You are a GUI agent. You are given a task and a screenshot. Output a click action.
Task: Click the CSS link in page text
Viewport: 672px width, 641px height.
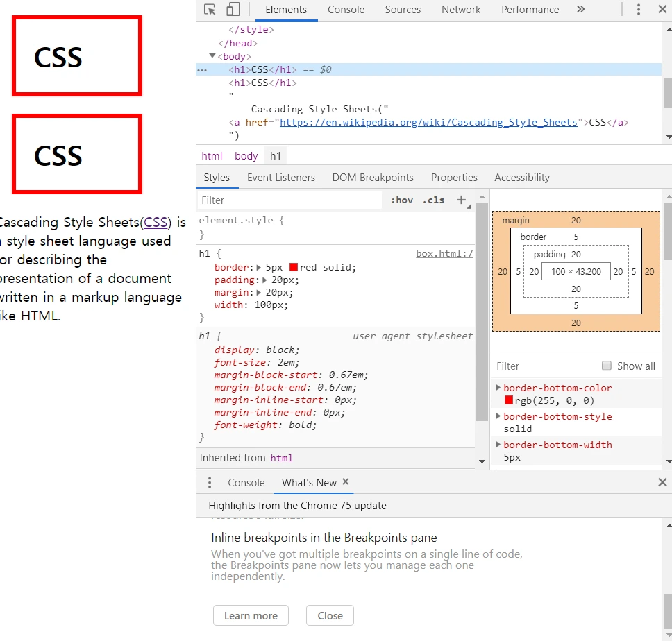[156, 222]
